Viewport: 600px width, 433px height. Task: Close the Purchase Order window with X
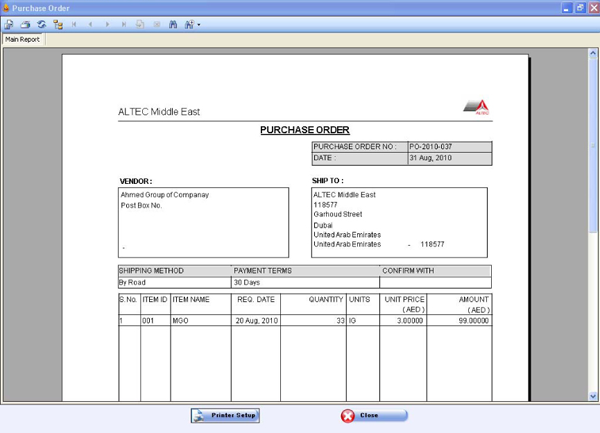click(594, 8)
